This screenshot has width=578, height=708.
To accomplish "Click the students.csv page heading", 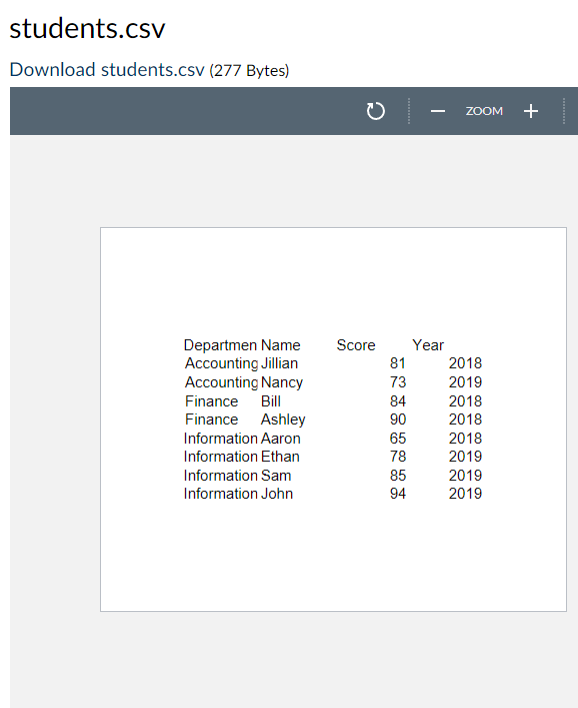I will coord(88,28).
